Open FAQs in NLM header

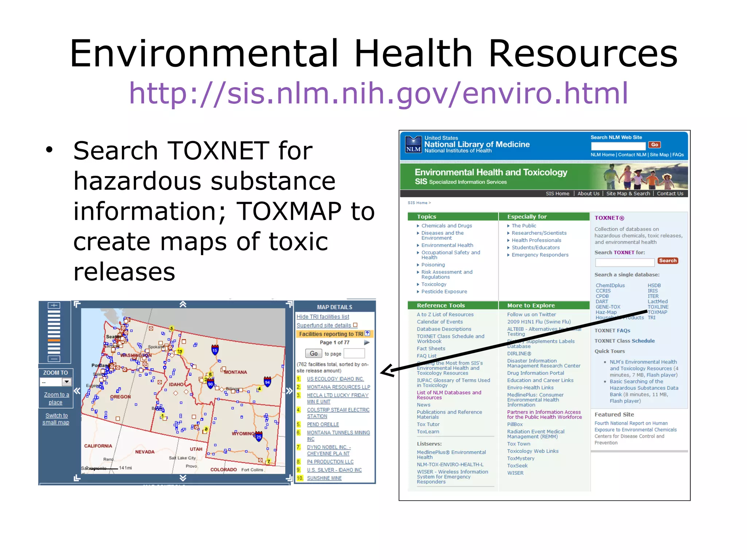click(x=678, y=155)
